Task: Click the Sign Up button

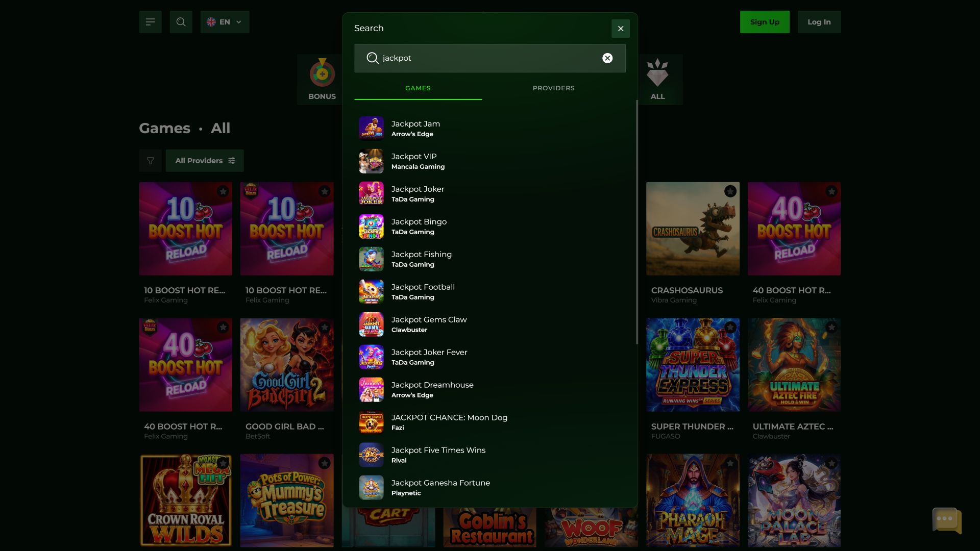Action: pos(765,22)
